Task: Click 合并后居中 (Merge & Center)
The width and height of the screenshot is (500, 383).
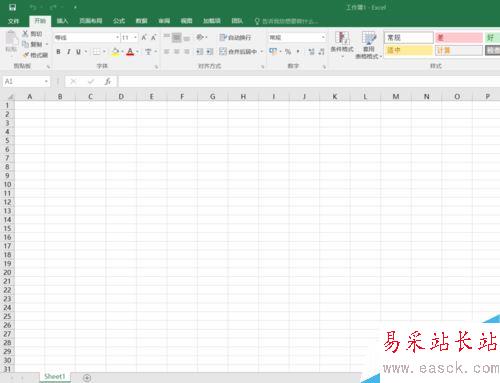Action: point(238,52)
